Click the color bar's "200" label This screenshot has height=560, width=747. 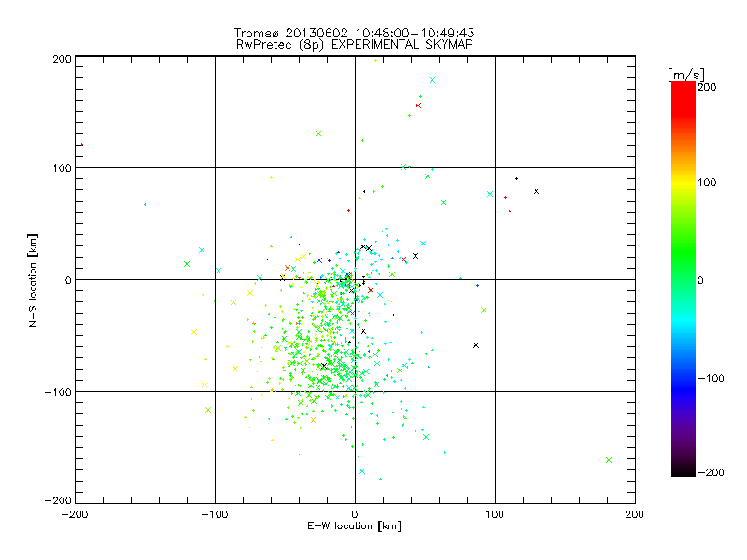[x=707, y=87]
